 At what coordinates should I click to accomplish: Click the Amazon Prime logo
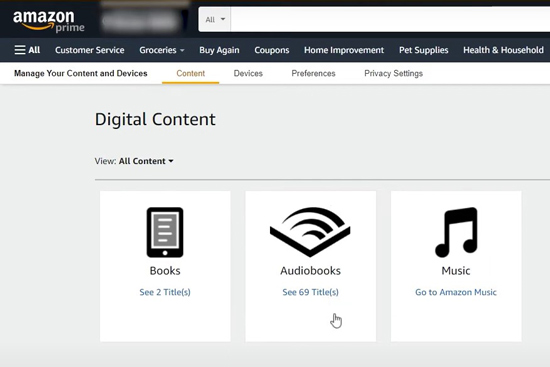coord(49,21)
